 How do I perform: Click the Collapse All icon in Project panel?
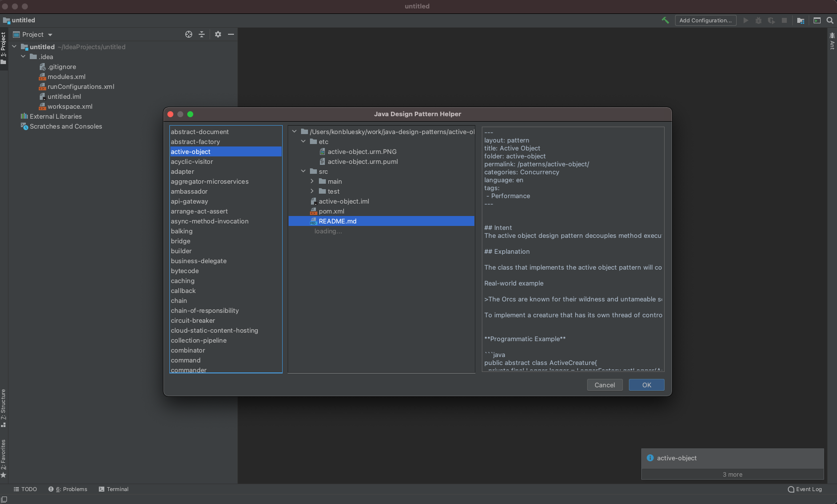click(x=202, y=34)
